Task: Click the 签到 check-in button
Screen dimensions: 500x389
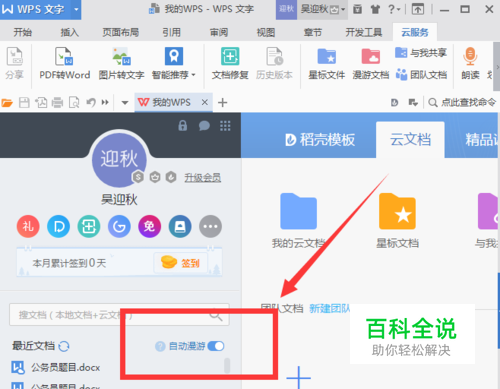Action: pos(181,263)
